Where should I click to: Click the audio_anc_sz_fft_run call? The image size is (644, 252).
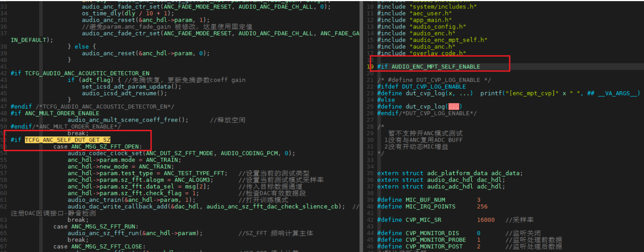(x=135, y=233)
